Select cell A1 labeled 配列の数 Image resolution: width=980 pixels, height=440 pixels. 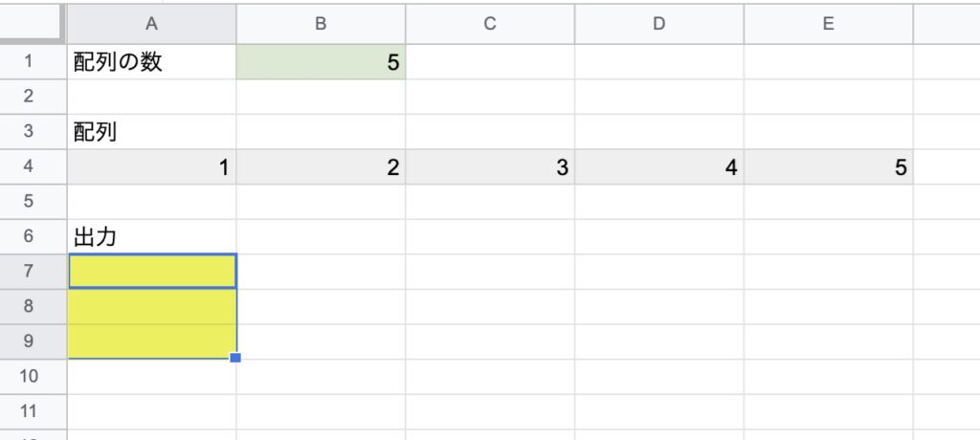[x=152, y=62]
